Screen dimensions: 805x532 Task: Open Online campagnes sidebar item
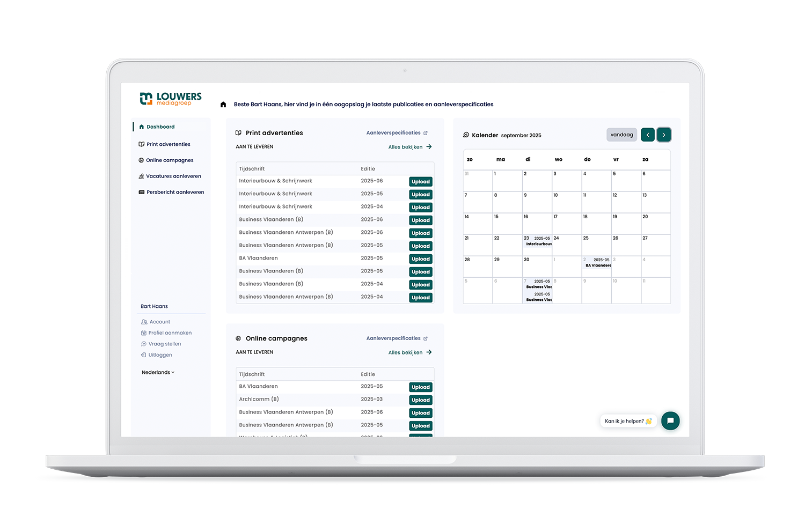170,160
